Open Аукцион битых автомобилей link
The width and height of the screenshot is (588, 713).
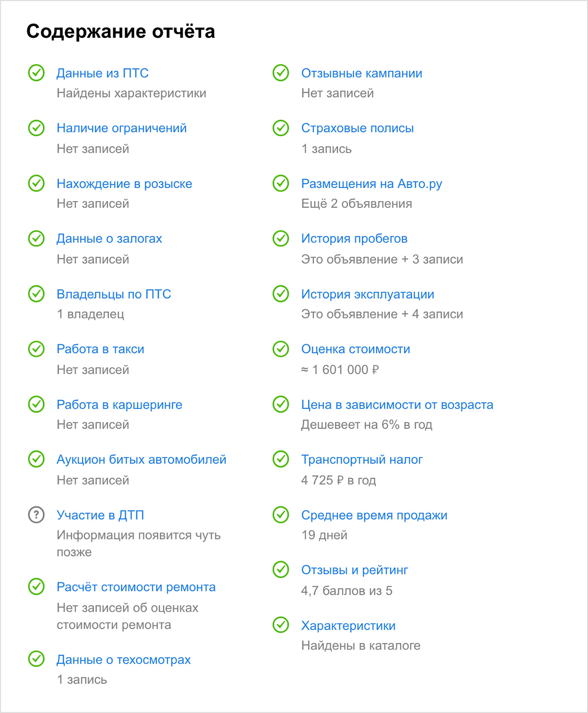[x=142, y=459]
